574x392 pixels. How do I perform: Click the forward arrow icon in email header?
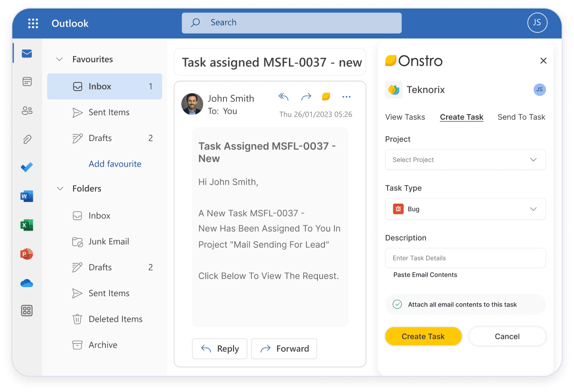point(306,97)
